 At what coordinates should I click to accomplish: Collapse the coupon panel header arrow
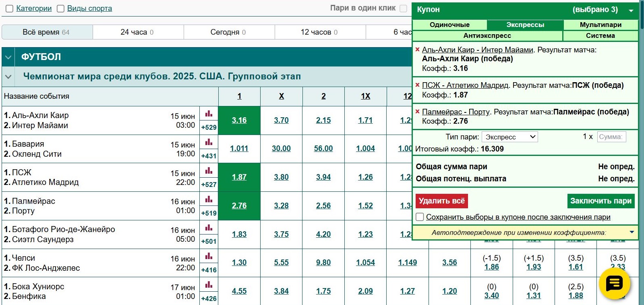(631, 10)
